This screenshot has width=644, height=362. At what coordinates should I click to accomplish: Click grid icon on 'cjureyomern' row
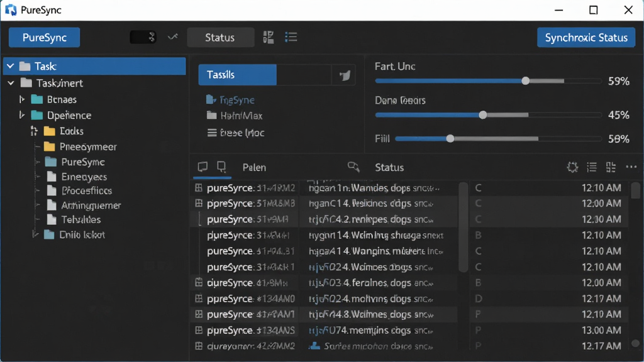click(199, 346)
